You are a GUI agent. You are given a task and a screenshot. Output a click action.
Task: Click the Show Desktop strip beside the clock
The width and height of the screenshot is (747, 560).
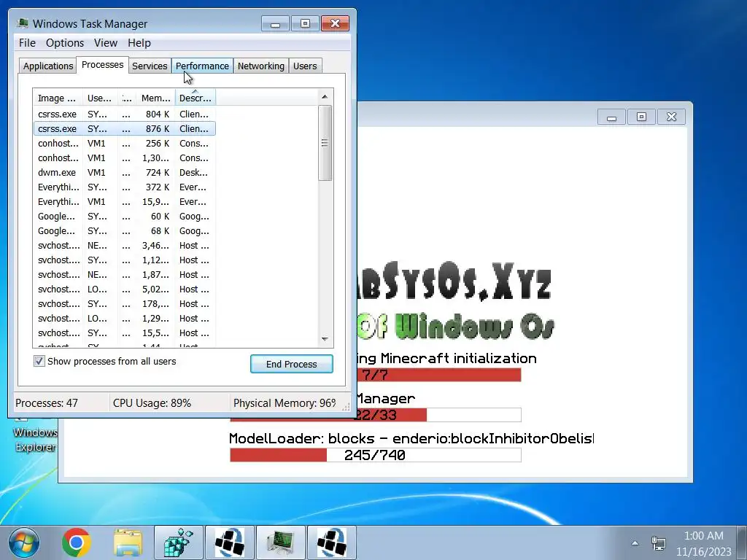pyautogui.click(x=742, y=542)
